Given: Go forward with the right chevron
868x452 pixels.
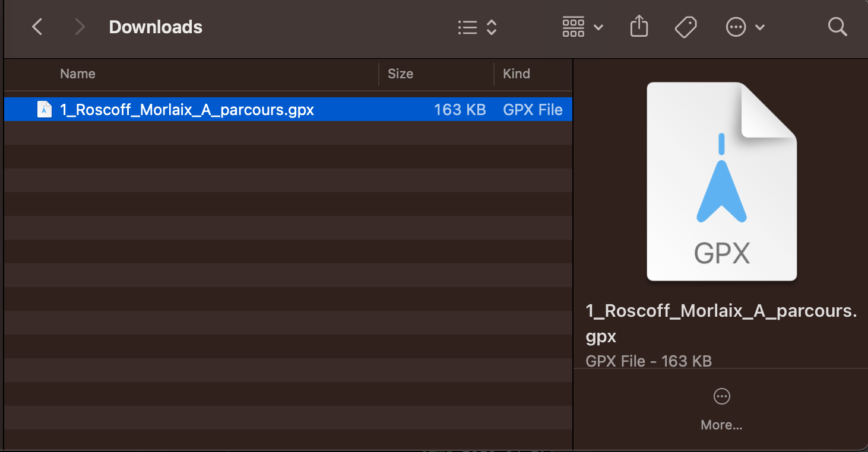Looking at the screenshot, I should pos(80,27).
